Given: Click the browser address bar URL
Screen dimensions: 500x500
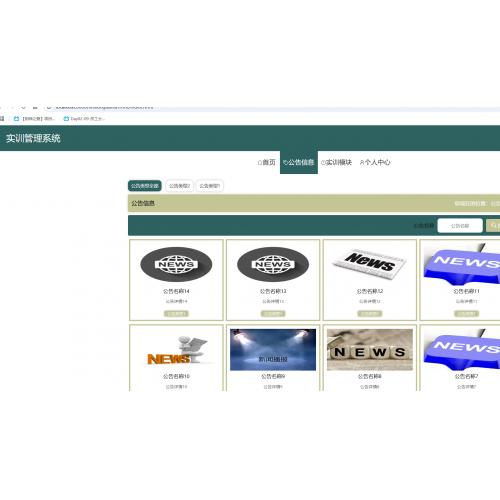Looking at the screenshot, I should click(x=104, y=107).
